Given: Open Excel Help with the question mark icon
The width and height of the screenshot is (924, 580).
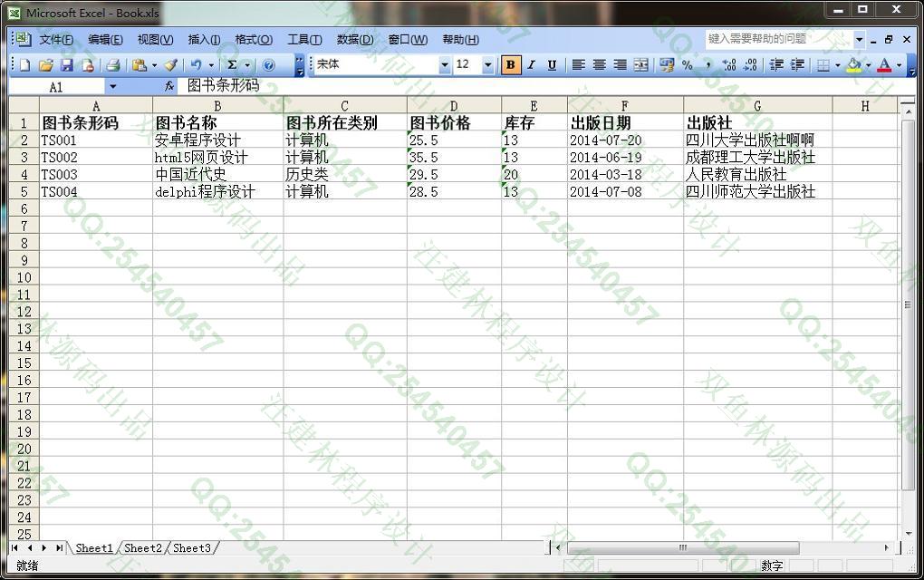Looking at the screenshot, I should coord(269,65).
